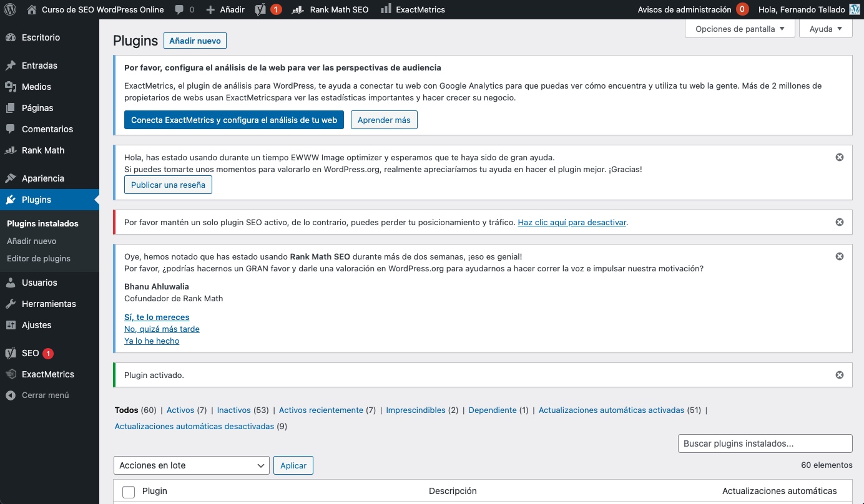Tick the select-all plugins checkbox

click(129, 492)
